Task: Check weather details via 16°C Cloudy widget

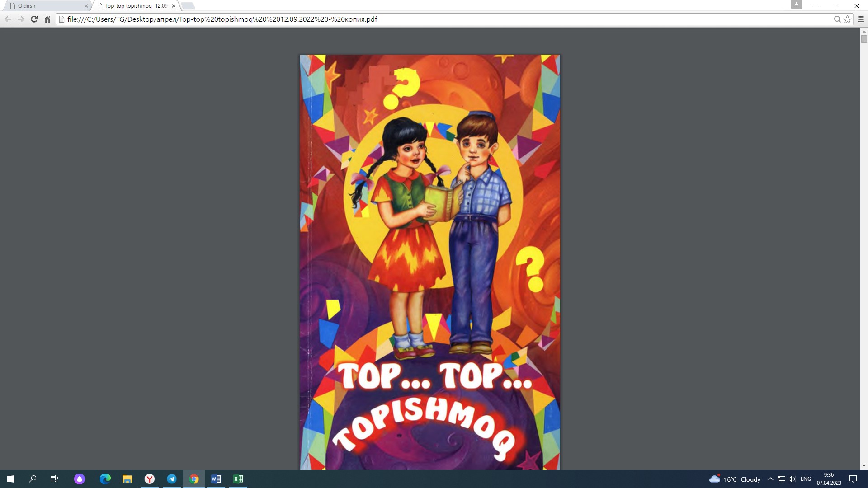Action: tap(735, 479)
